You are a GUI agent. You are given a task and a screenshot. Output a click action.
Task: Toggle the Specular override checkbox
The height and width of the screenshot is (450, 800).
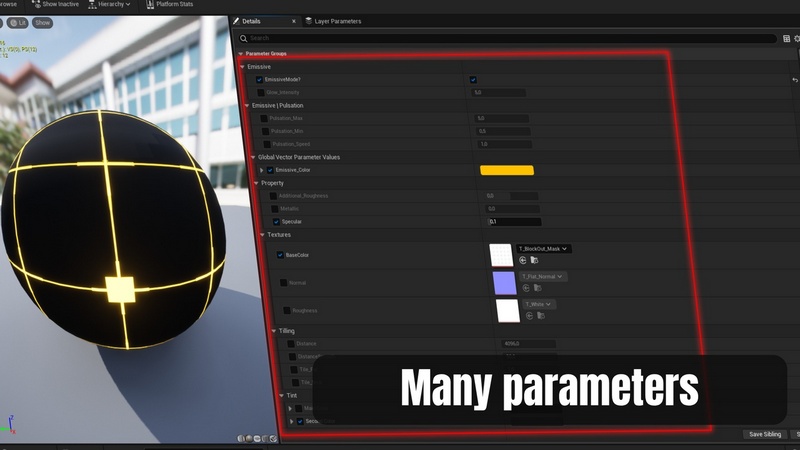pyautogui.click(x=276, y=221)
